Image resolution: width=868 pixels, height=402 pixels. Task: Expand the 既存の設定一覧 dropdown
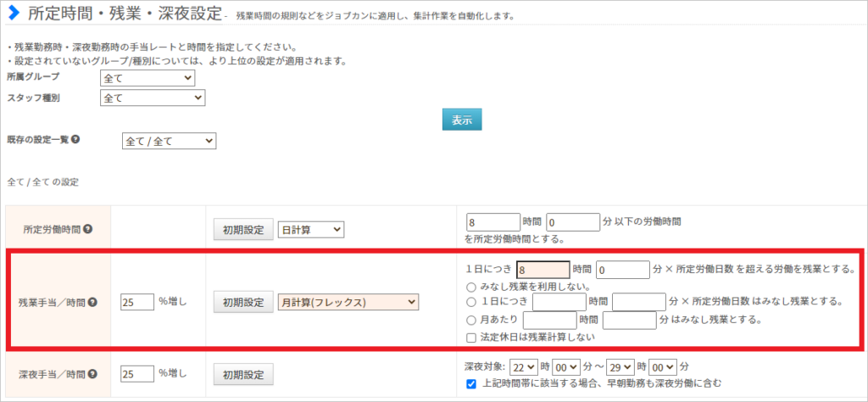170,141
